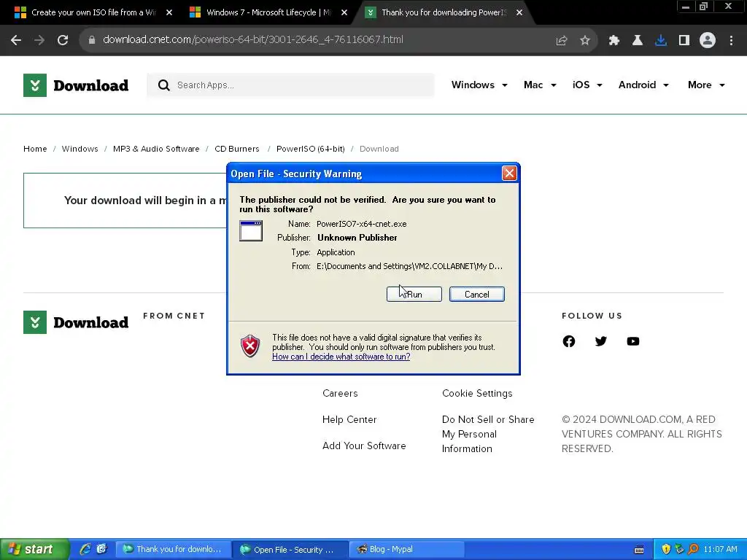Image resolution: width=747 pixels, height=560 pixels.
Task: Click the security shield tray icon
Action: [666, 549]
